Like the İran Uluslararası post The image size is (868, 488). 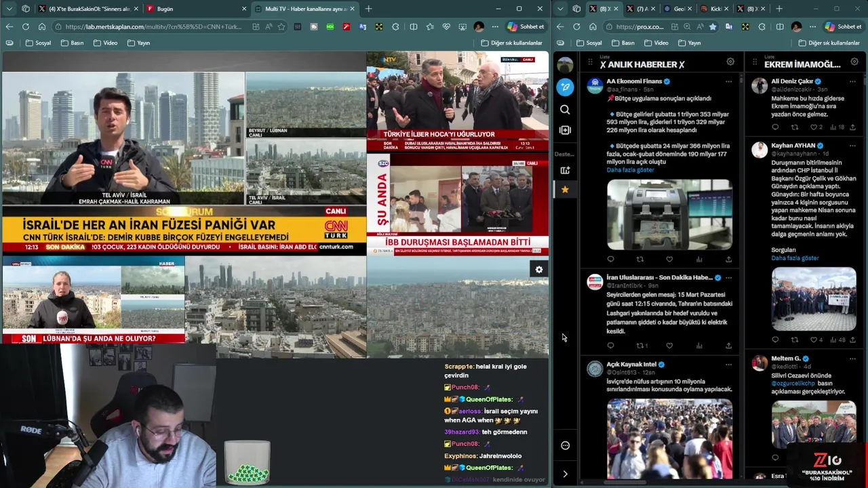[x=669, y=346]
